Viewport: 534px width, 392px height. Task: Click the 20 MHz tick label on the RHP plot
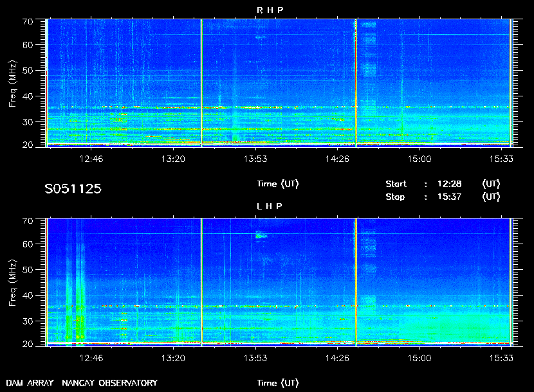click(28, 145)
